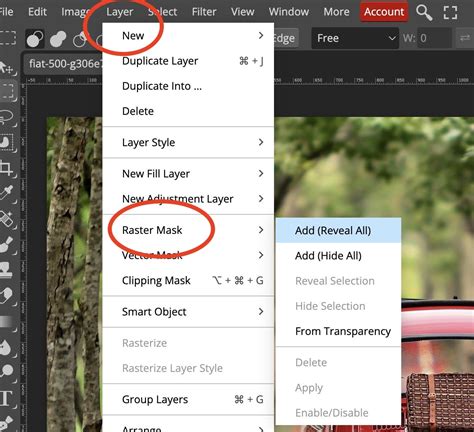Open the More menu
The height and width of the screenshot is (432, 474).
(x=336, y=12)
